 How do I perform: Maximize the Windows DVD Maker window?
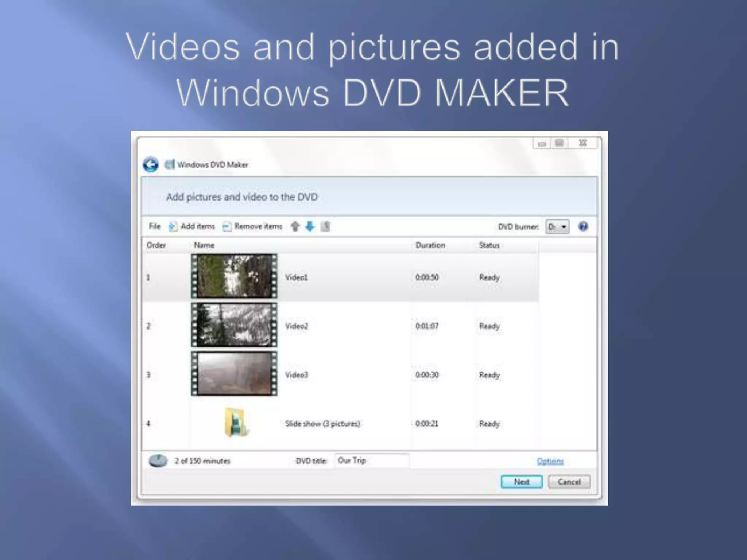pyautogui.click(x=559, y=143)
